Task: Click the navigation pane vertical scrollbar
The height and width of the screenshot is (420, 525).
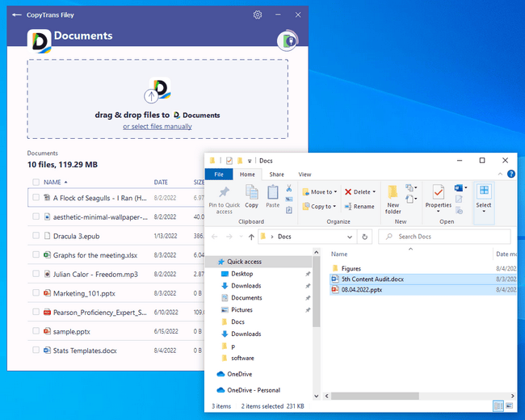Action: point(316,293)
